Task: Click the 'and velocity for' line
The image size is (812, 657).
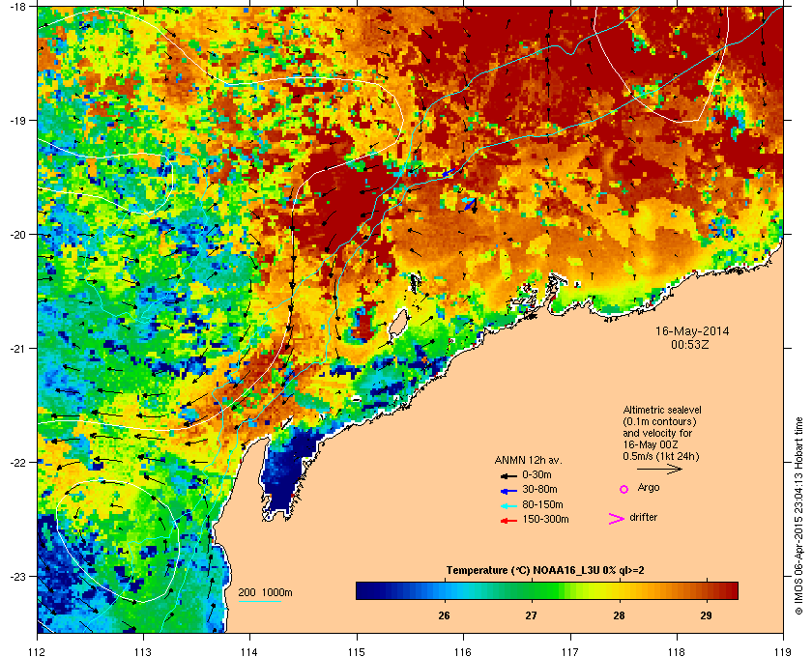Action: tap(657, 433)
